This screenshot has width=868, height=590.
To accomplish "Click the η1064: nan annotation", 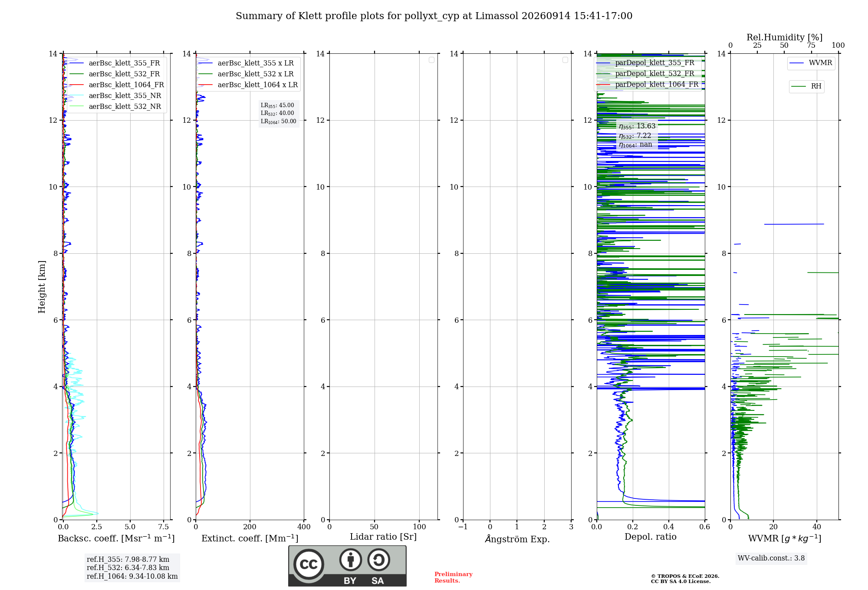I will [x=635, y=144].
